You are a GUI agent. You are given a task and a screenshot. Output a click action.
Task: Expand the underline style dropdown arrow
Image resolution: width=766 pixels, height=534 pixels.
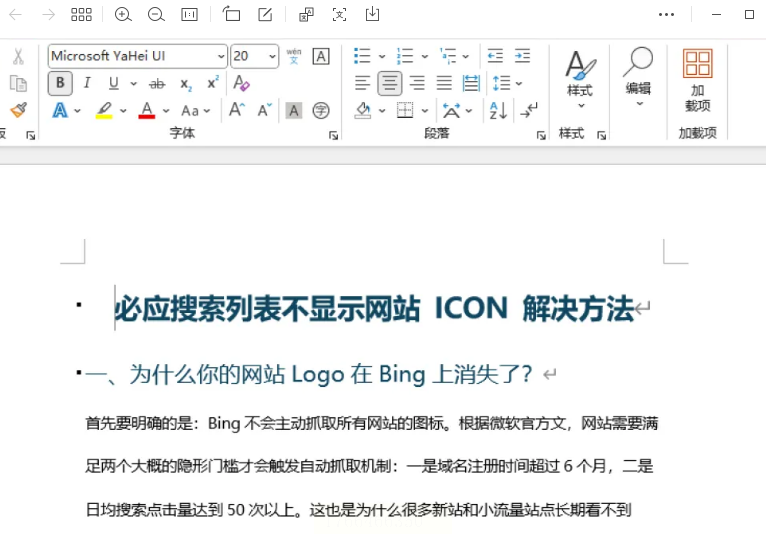(133, 84)
